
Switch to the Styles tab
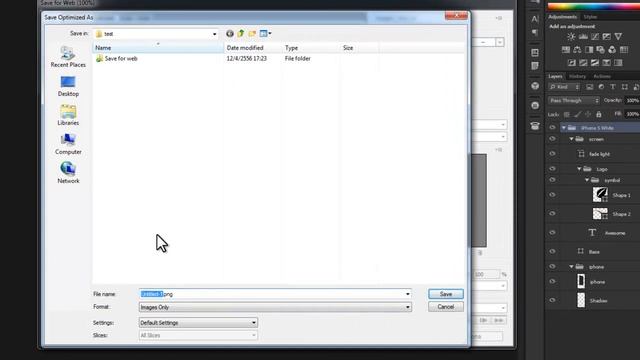[590, 17]
